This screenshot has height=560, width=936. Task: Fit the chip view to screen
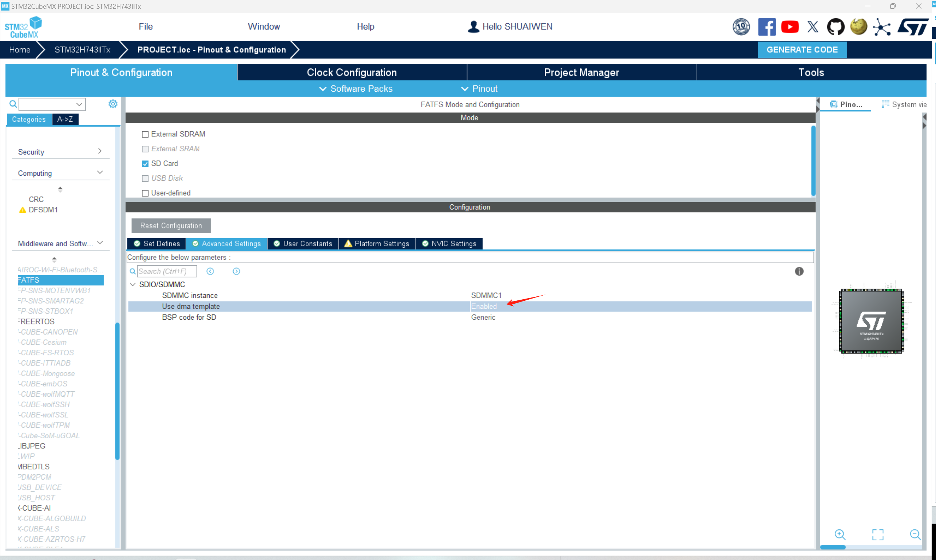877,534
